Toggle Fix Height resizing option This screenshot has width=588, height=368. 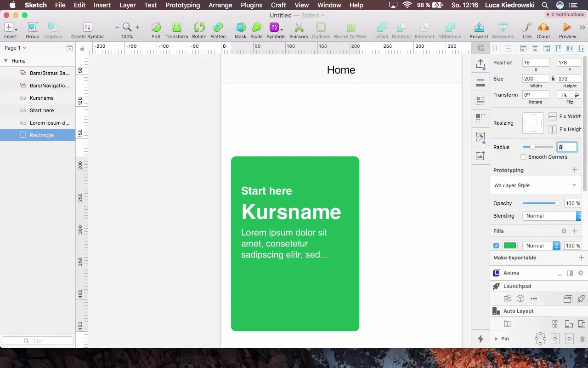552,129
